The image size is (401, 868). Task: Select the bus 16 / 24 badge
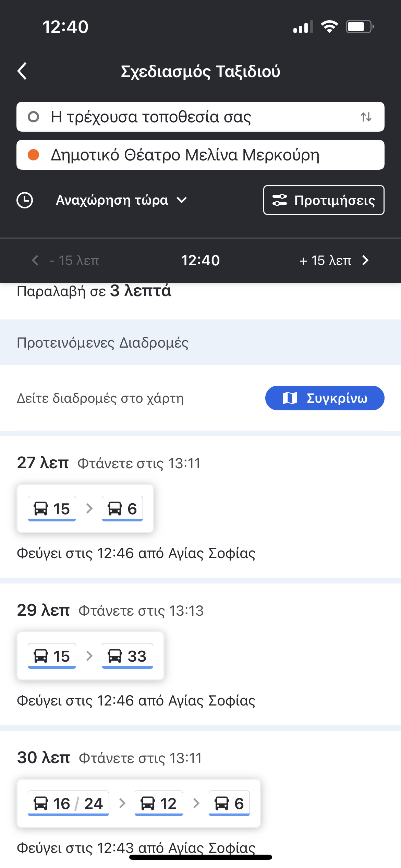tap(68, 804)
